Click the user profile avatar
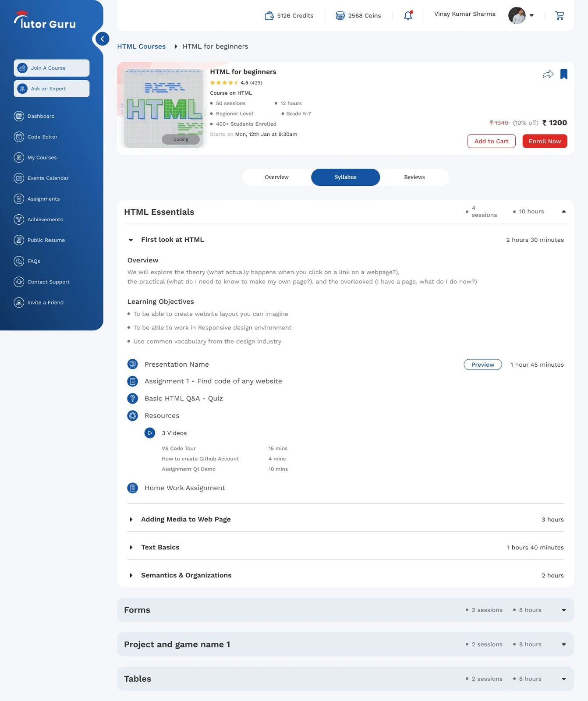Viewport: 588px width, 701px height. [x=517, y=15]
